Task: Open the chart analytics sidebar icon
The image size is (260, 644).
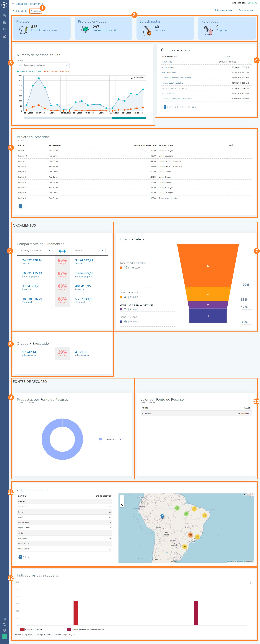Action: point(4,37)
